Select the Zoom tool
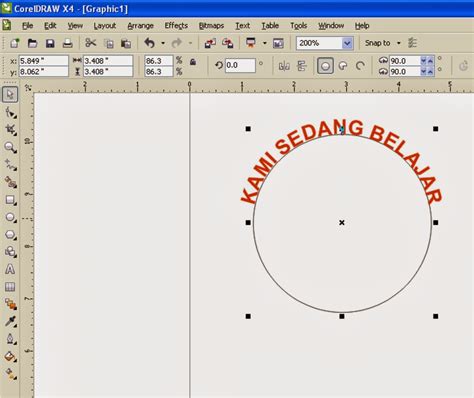Viewport: 474px width, 398px height. coord(10,147)
